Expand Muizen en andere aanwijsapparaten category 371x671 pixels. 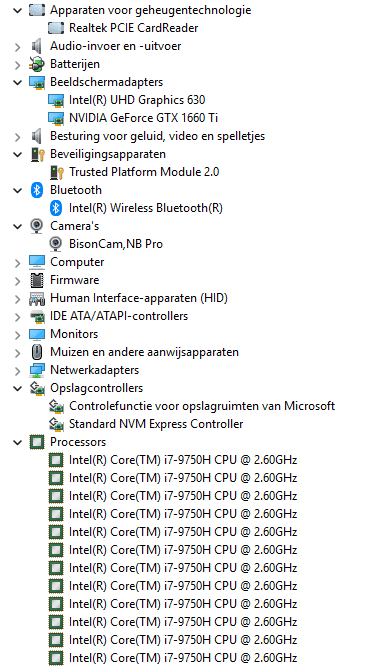(18, 352)
